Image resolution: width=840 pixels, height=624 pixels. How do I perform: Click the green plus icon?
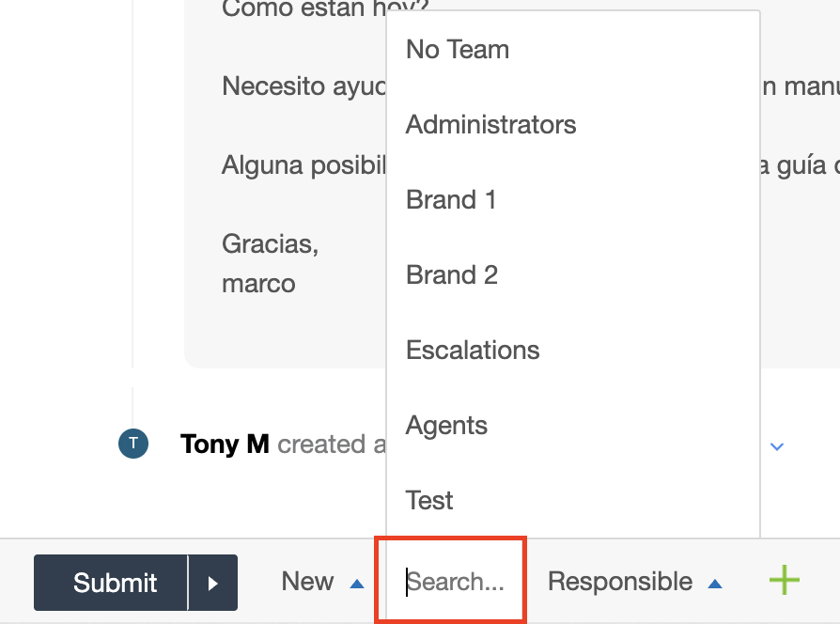click(x=785, y=581)
